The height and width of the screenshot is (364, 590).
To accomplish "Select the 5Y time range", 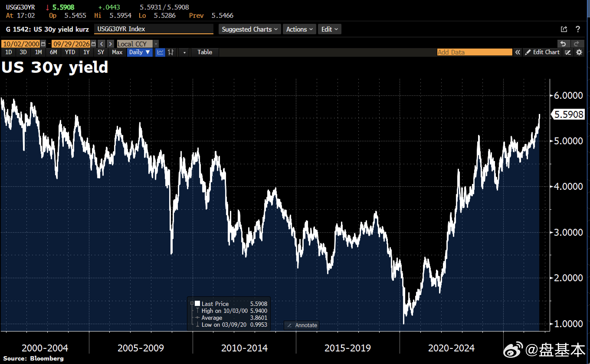I will point(101,52).
